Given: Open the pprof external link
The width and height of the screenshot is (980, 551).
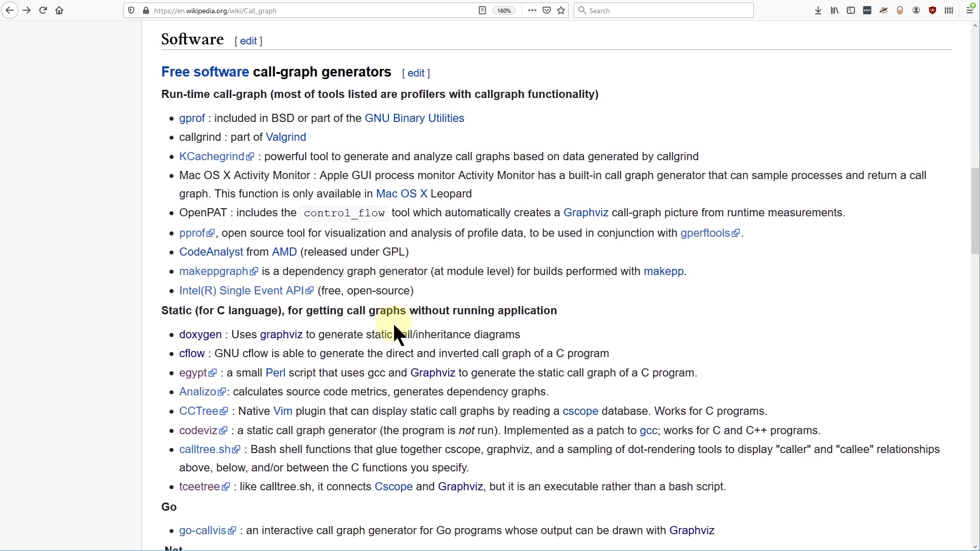Looking at the screenshot, I should [197, 233].
